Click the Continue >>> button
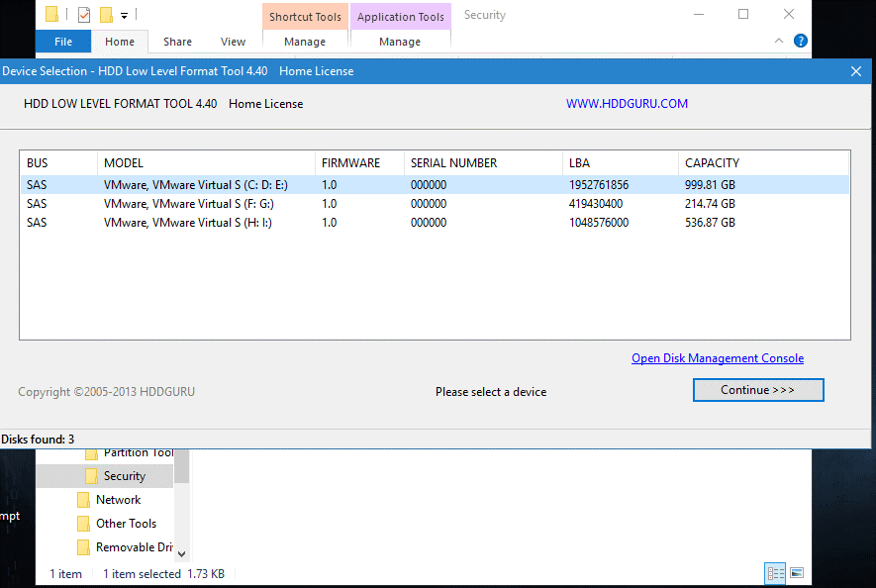 (758, 390)
